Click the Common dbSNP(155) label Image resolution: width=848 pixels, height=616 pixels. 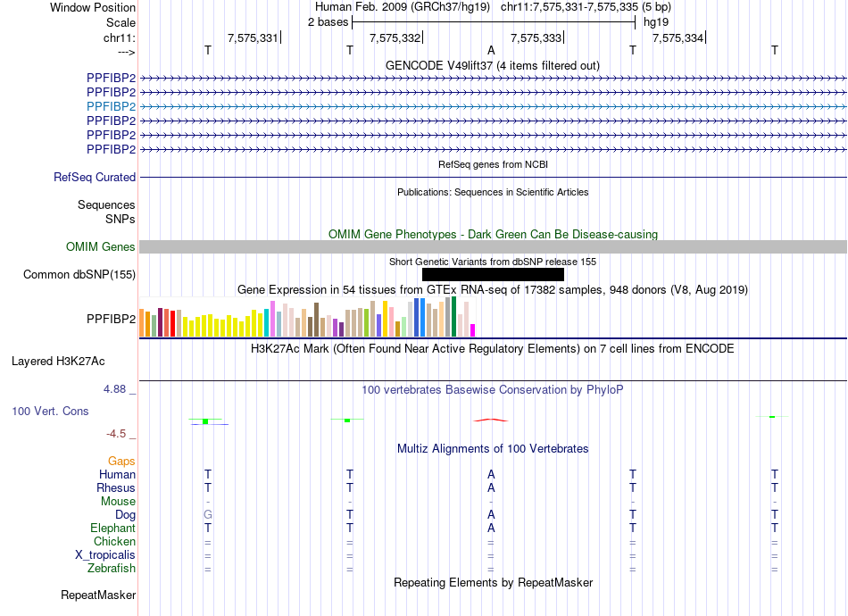pyautogui.click(x=79, y=275)
